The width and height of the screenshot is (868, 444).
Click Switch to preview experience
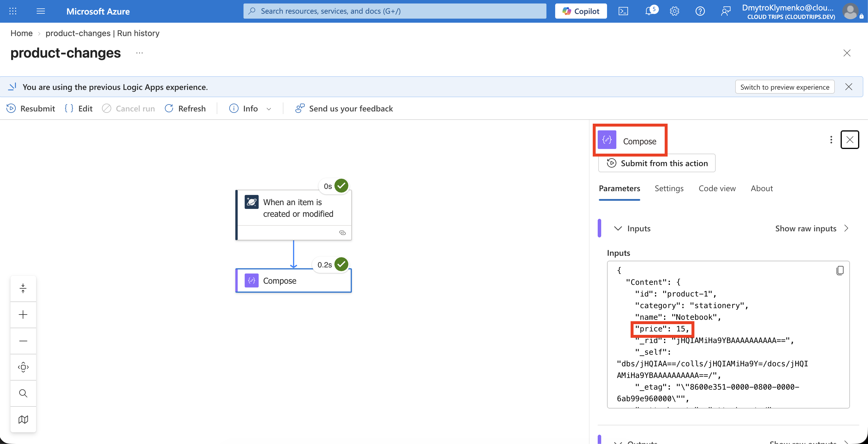tap(784, 87)
